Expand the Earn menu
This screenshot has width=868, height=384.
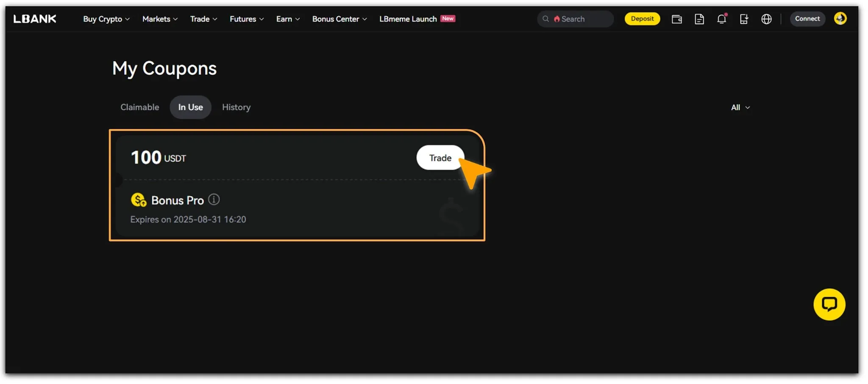coord(288,19)
